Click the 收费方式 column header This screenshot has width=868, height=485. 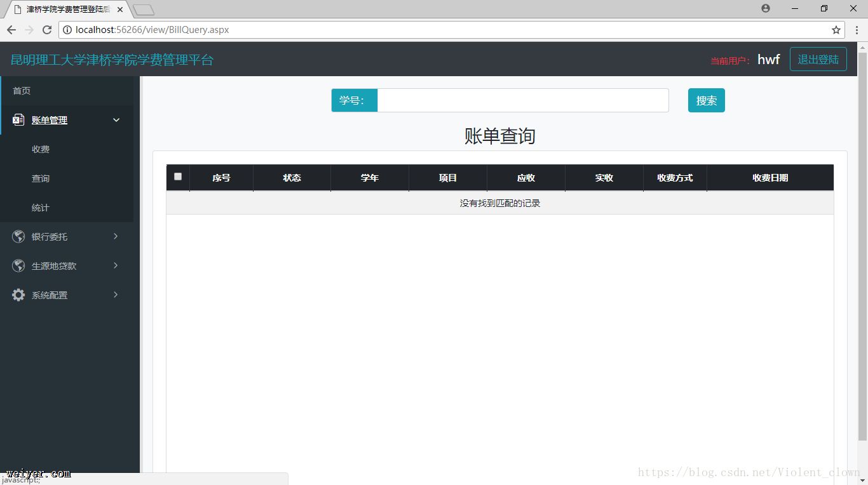[675, 178]
